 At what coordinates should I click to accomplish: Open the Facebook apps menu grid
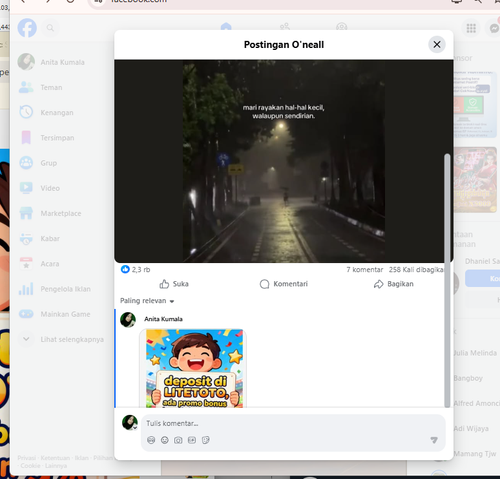[471, 28]
